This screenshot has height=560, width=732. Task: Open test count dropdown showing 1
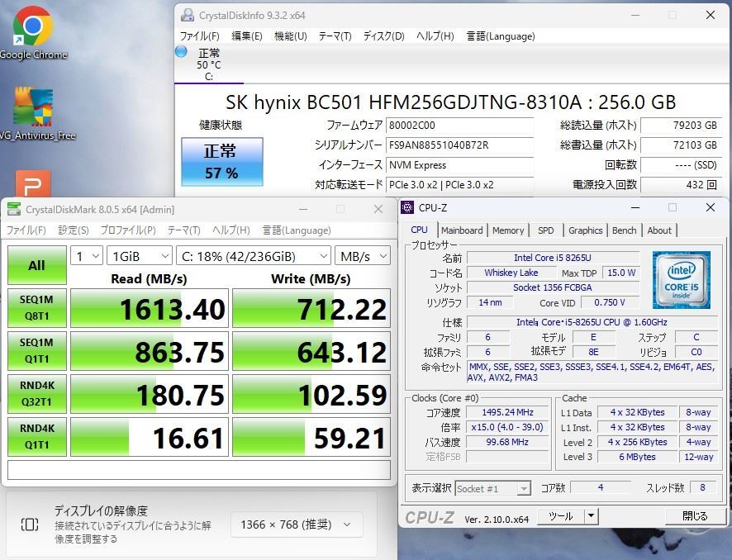tap(87, 256)
